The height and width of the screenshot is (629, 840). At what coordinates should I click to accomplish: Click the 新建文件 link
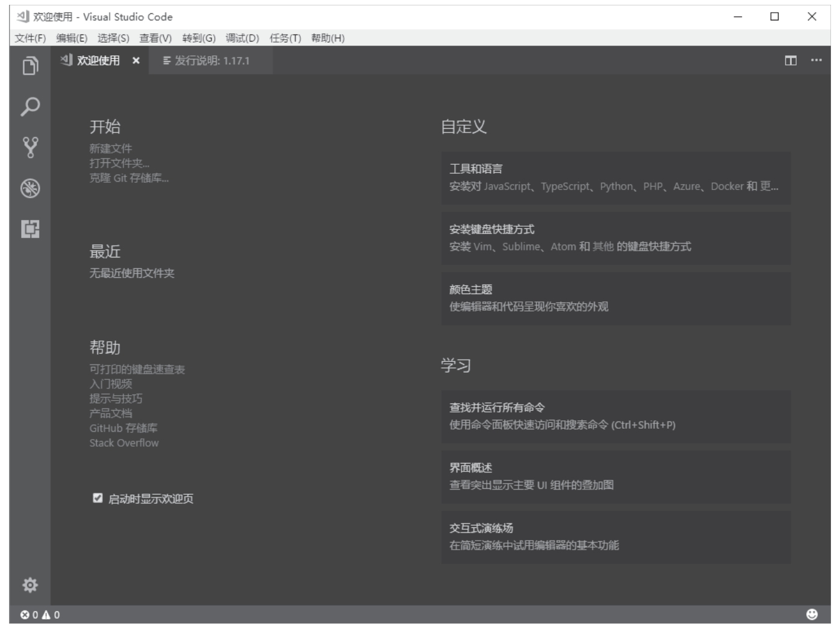click(x=111, y=149)
